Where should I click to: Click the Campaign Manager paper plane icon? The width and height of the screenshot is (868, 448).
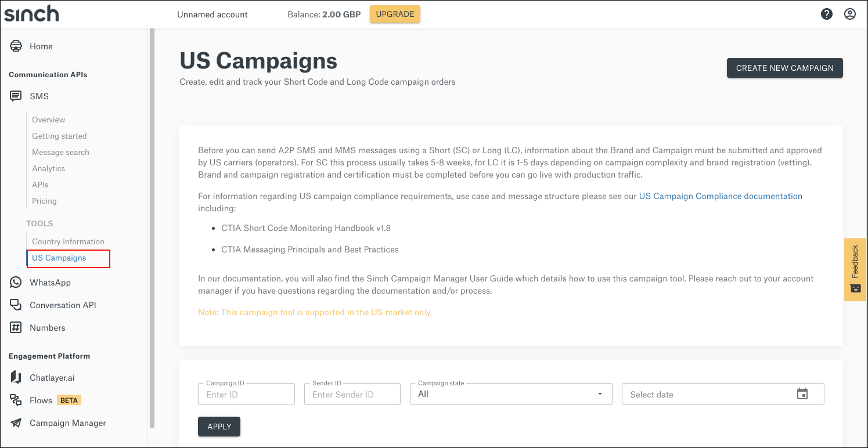pyautogui.click(x=16, y=423)
